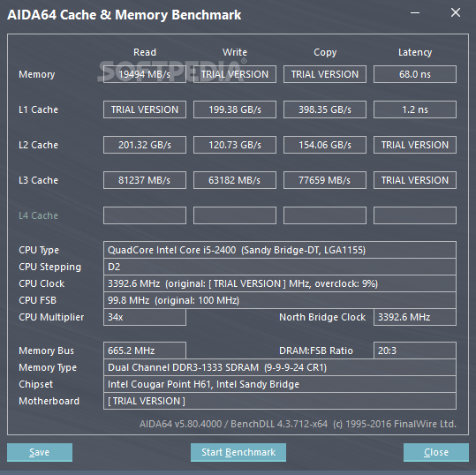Click Memory Latency 68.0 ns cell

pos(415,74)
